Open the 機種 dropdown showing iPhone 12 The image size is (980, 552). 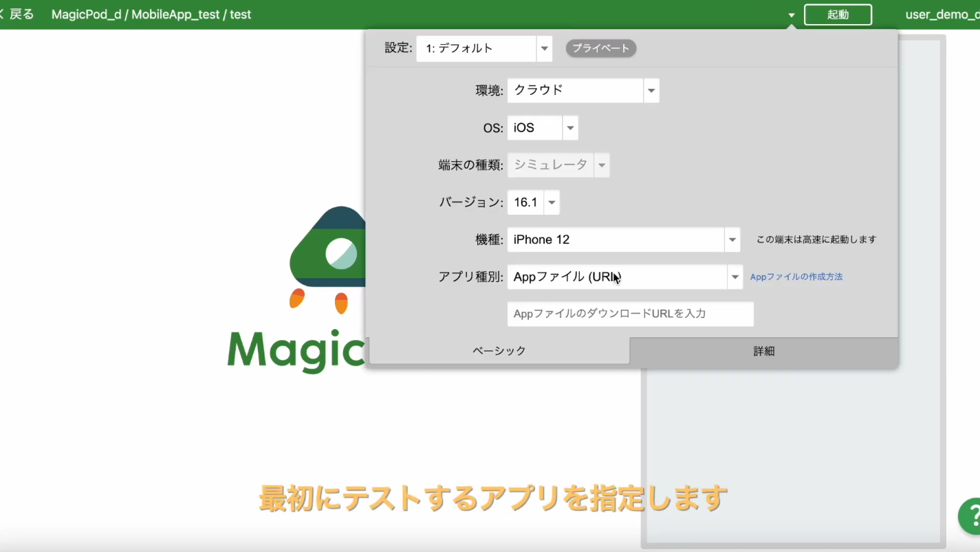624,240
